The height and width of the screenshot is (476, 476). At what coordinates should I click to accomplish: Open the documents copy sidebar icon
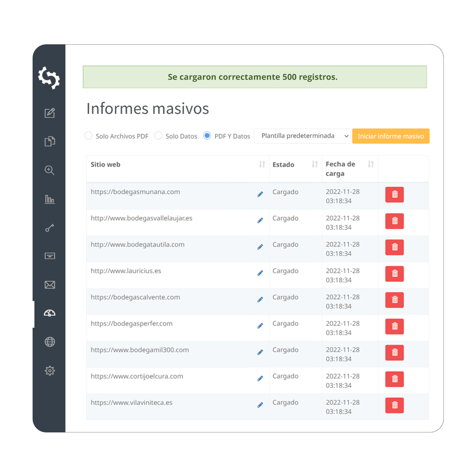coord(50,141)
